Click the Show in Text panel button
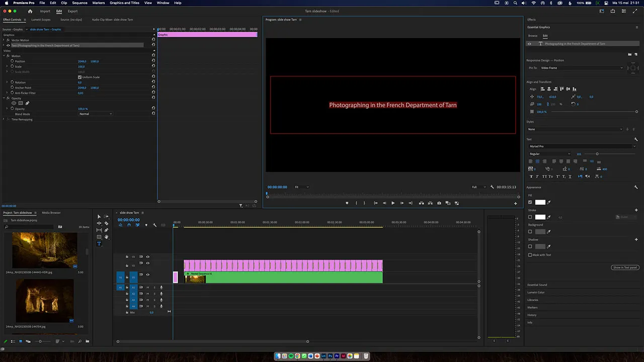 (624, 267)
